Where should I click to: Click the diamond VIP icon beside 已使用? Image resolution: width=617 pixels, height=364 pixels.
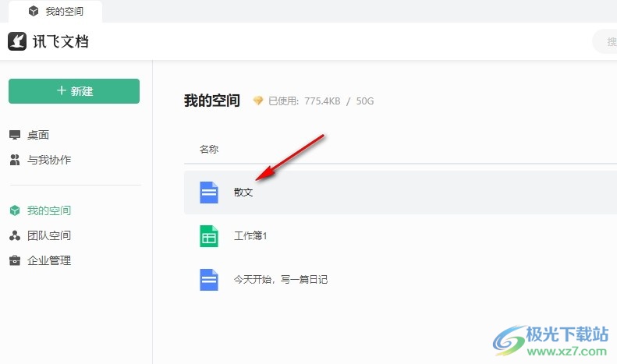coord(257,101)
